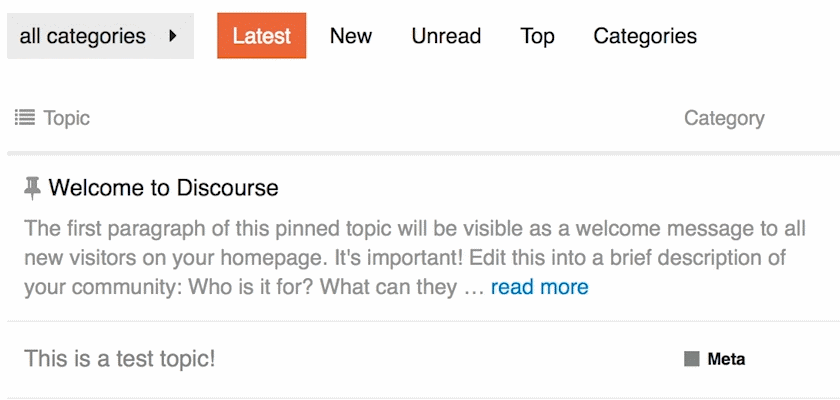Click the pinned topic's gray excerpt paragraph
Screen dimensions: 840x400
pos(415,258)
